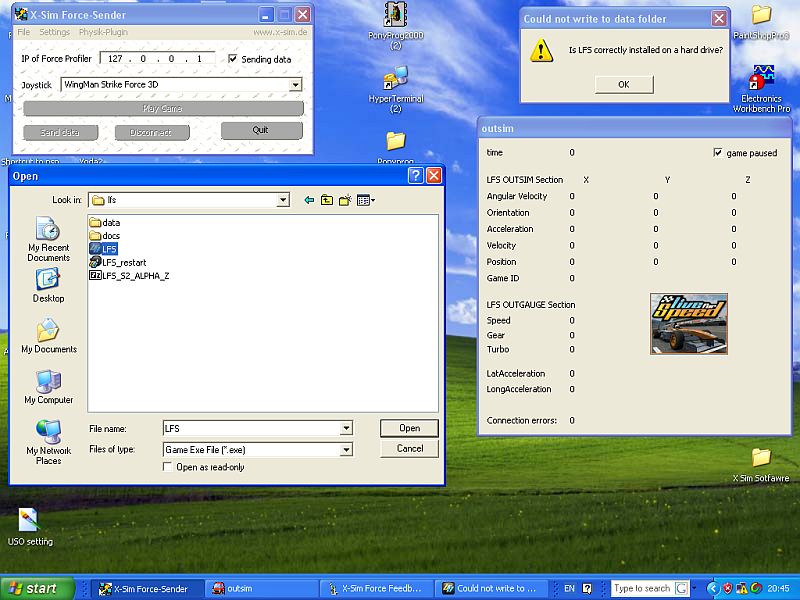Select the LFS_restart file
Screen dimensions: 800x600
coord(118,262)
